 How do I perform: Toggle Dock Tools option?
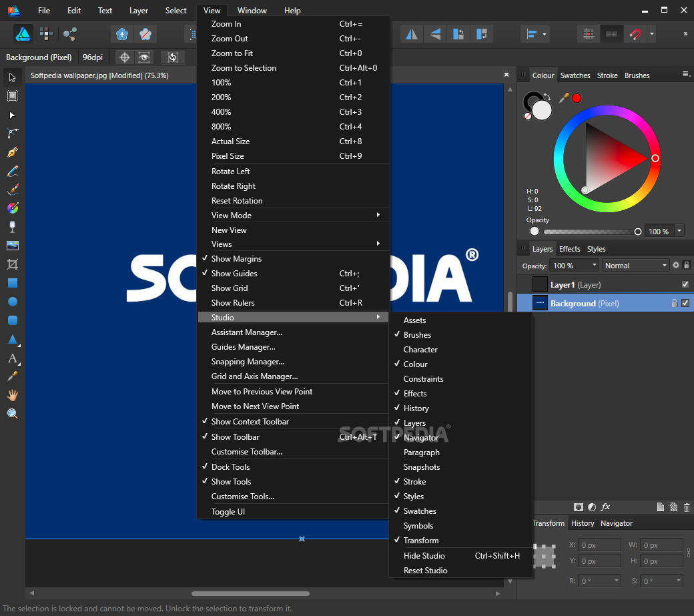pyautogui.click(x=294, y=467)
